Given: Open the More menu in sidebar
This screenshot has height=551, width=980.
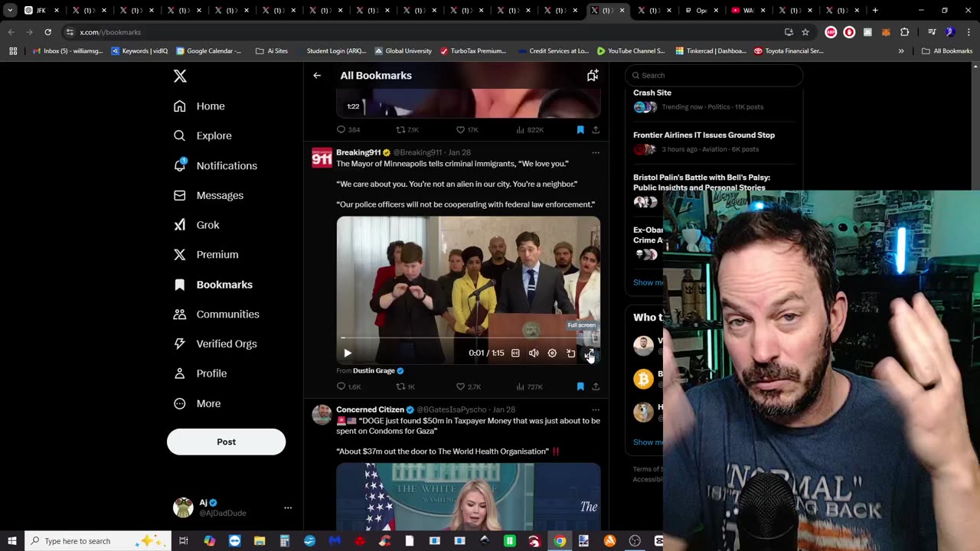Looking at the screenshot, I should [x=197, y=403].
